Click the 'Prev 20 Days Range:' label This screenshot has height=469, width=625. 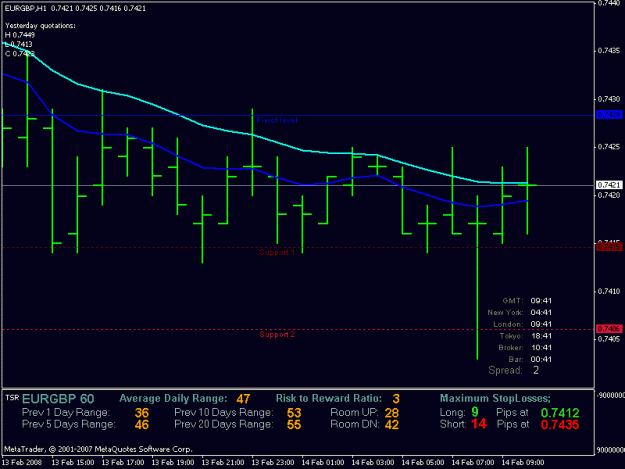(x=224, y=424)
